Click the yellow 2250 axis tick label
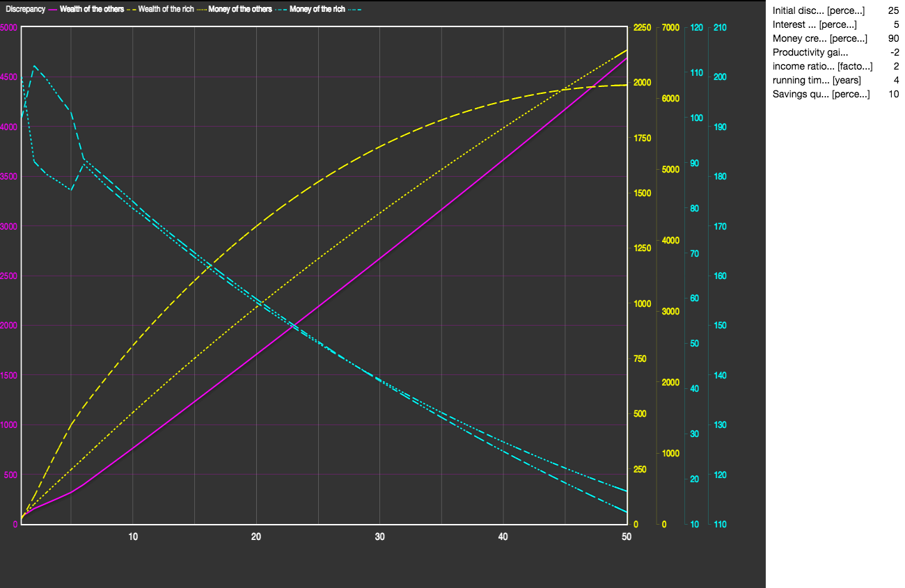The height and width of the screenshot is (588, 905). click(x=643, y=28)
